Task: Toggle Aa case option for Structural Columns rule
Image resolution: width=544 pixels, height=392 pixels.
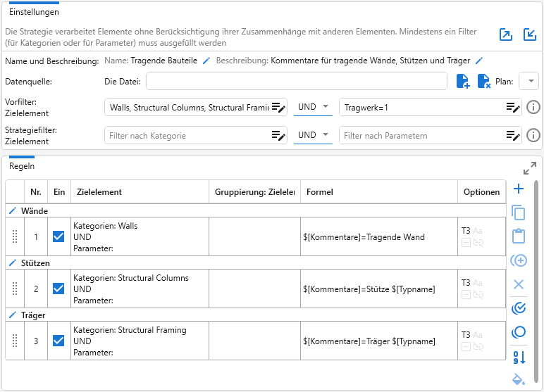Action: point(478,283)
